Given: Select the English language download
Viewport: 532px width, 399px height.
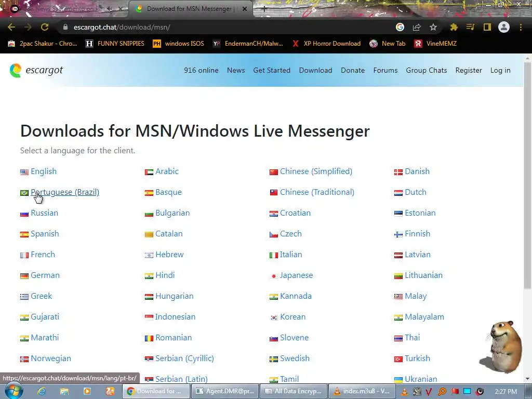Looking at the screenshot, I should pyautogui.click(x=44, y=171).
